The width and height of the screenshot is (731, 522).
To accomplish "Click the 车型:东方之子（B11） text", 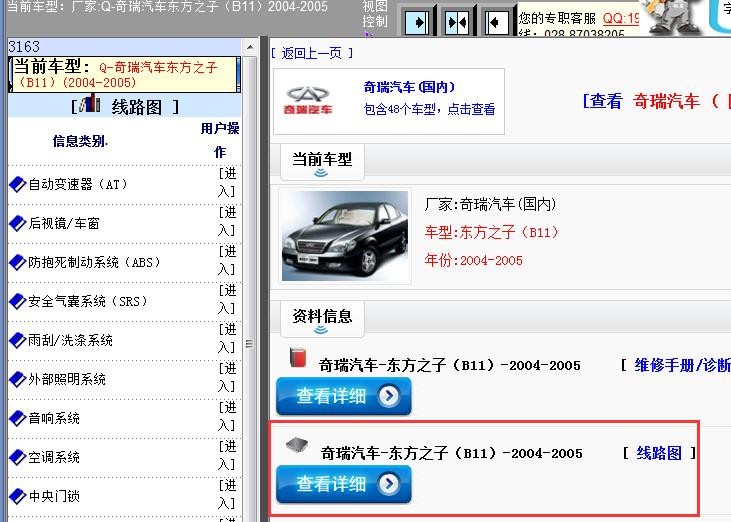I will tap(492, 232).
